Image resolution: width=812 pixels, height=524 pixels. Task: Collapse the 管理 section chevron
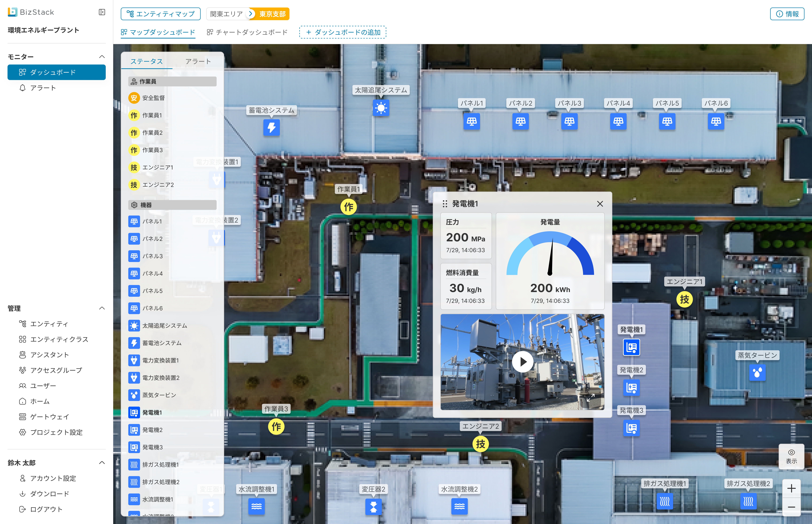pos(102,308)
